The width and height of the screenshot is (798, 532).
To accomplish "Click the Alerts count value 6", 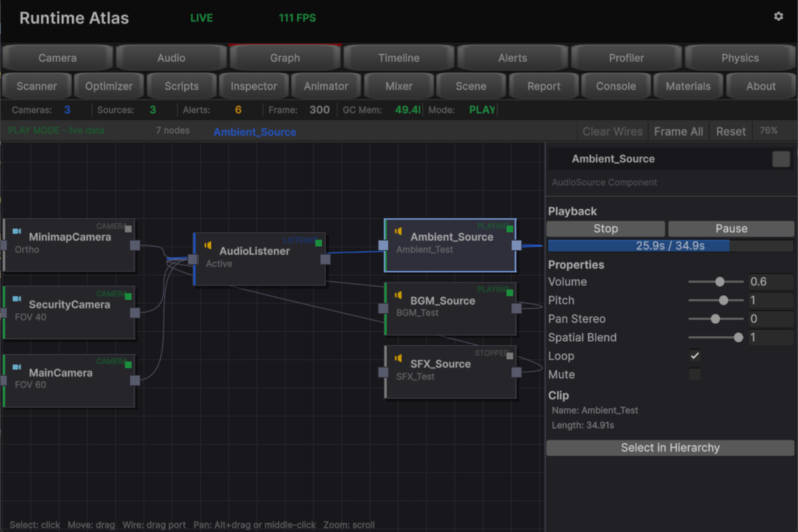I will click(x=238, y=110).
